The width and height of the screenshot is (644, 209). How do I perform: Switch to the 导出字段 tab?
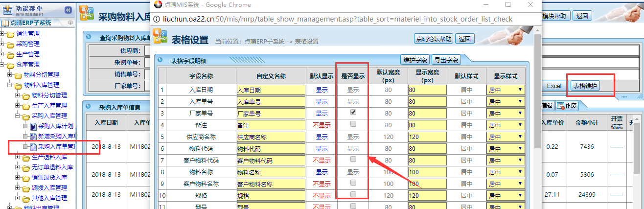click(446, 60)
